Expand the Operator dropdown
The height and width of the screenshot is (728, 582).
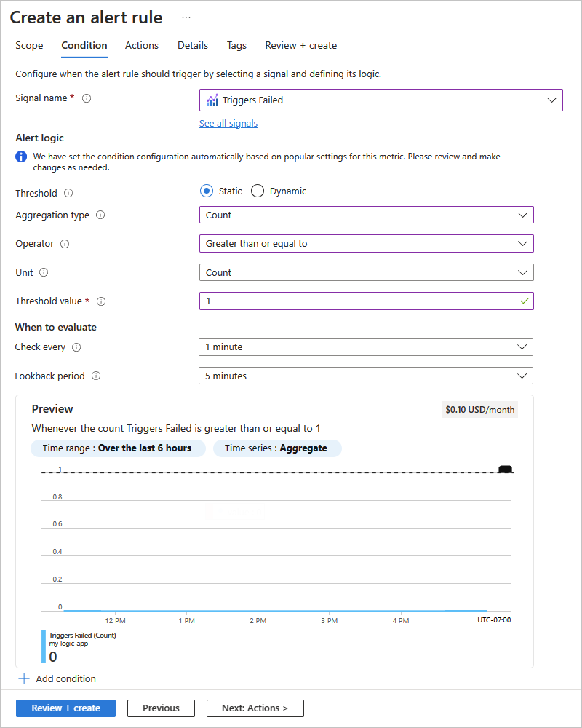366,244
